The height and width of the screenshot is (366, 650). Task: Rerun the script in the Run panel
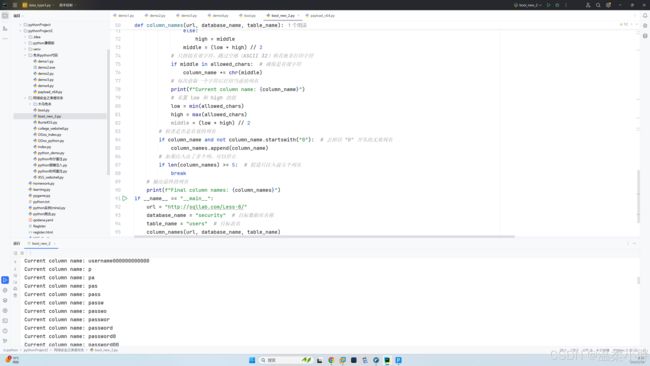click(16, 253)
